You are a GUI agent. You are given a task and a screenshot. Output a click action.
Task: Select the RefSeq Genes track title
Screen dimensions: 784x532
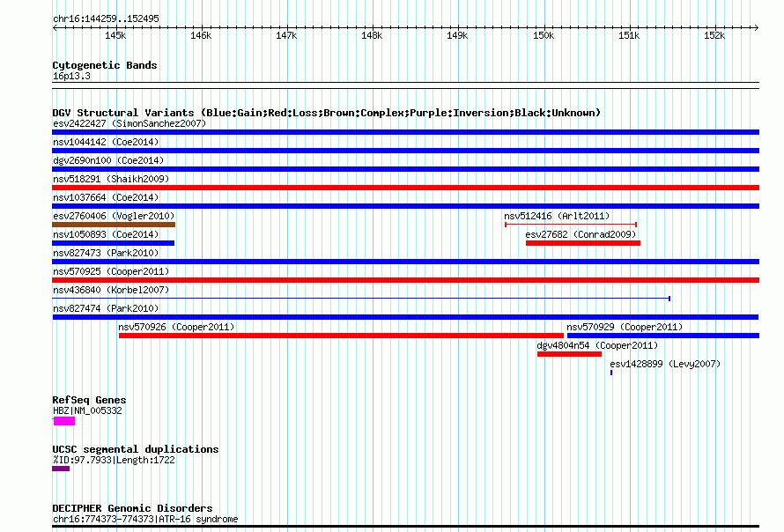pos(89,400)
